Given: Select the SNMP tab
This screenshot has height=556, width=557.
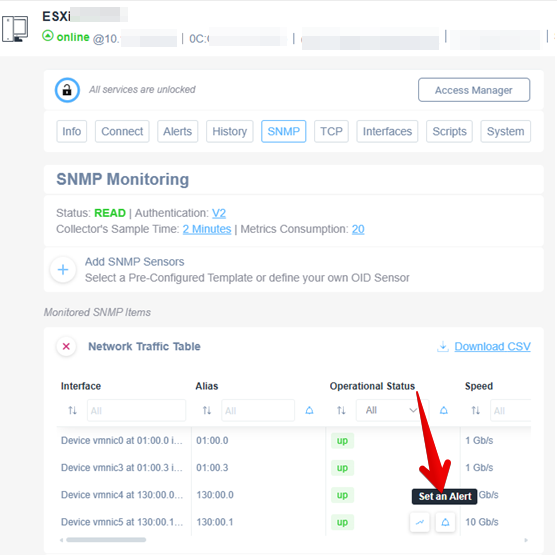Looking at the screenshot, I should coord(283,131).
